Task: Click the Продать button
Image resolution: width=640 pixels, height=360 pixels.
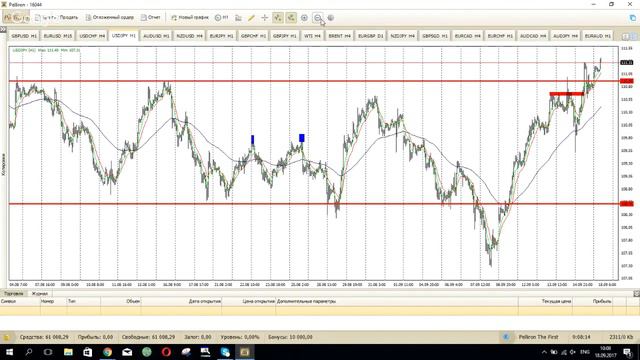Action: click(x=69, y=18)
